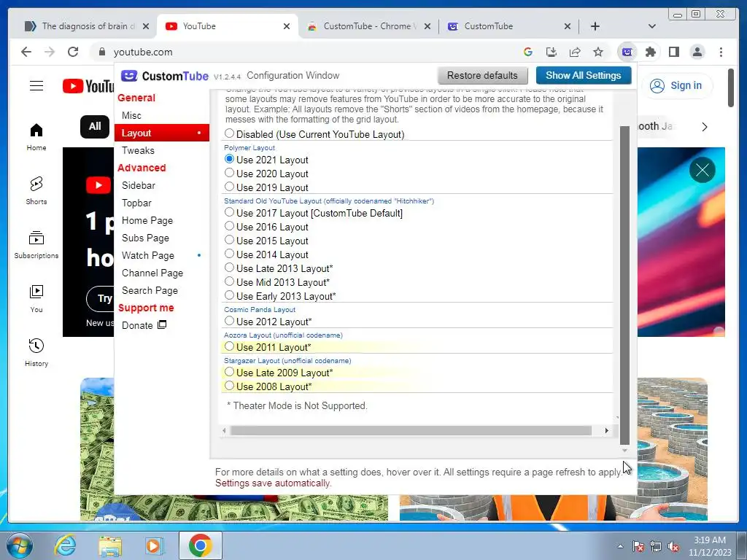Open Windows Start menu orb

(20, 545)
